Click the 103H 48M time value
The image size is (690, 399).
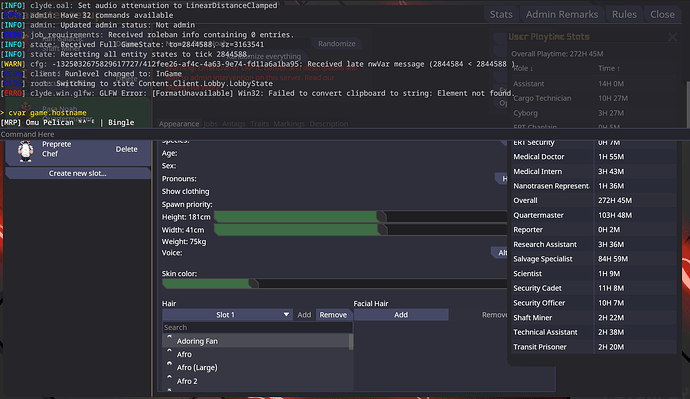(615, 215)
